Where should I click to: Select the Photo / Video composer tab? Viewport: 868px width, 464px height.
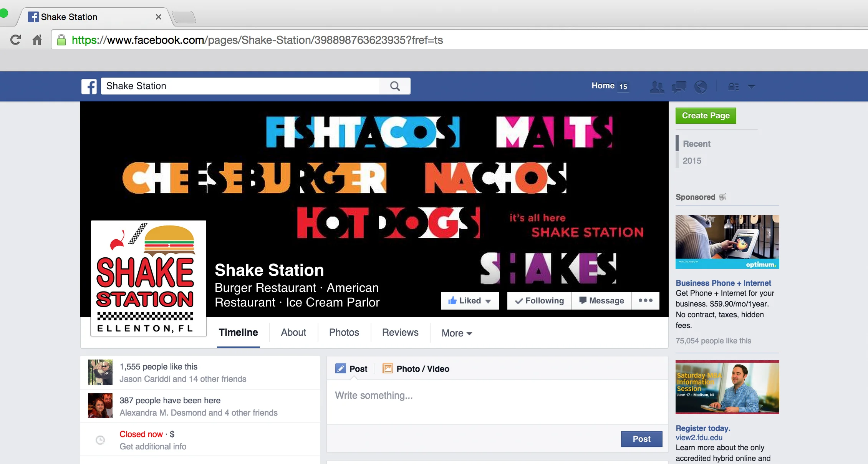(416, 369)
